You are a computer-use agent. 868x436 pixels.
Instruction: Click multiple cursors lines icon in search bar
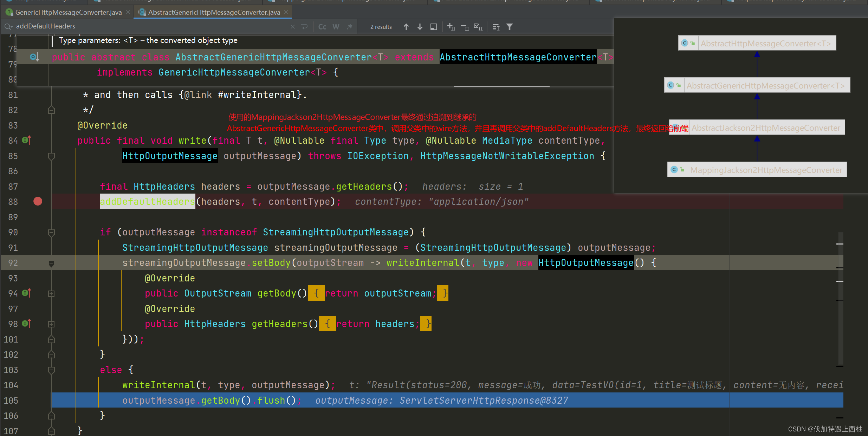click(495, 27)
